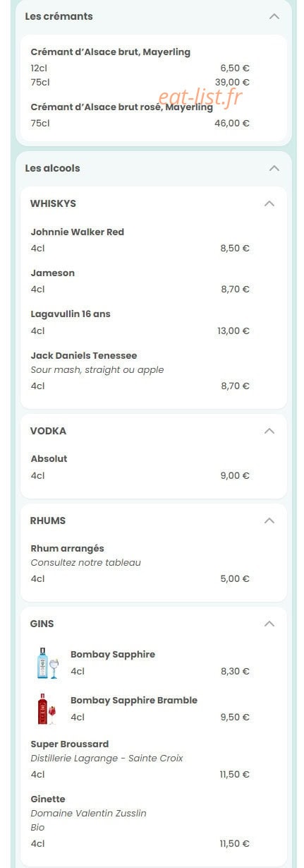Collapse the GINS category chevron

click(269, 624)
